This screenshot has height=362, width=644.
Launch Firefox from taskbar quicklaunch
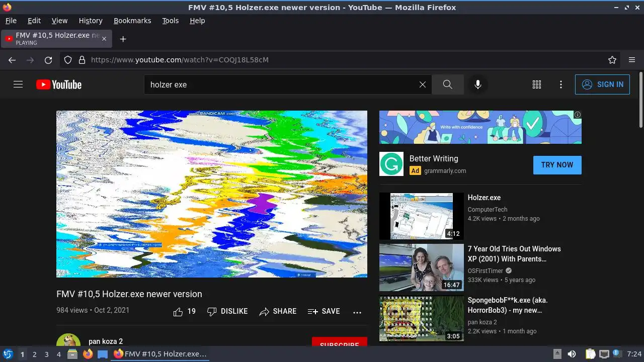pos(88,354)
